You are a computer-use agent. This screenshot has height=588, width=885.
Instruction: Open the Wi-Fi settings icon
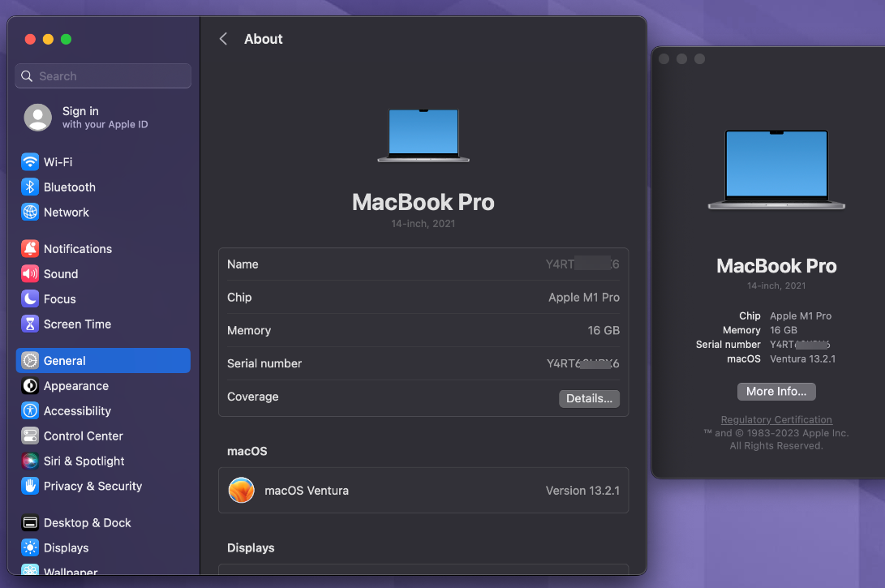pyautogui.click(x=30, y=162)
